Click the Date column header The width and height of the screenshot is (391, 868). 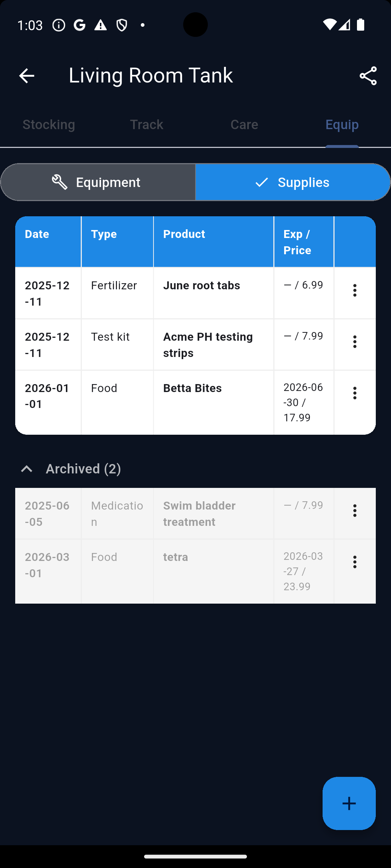coord(37,234)
